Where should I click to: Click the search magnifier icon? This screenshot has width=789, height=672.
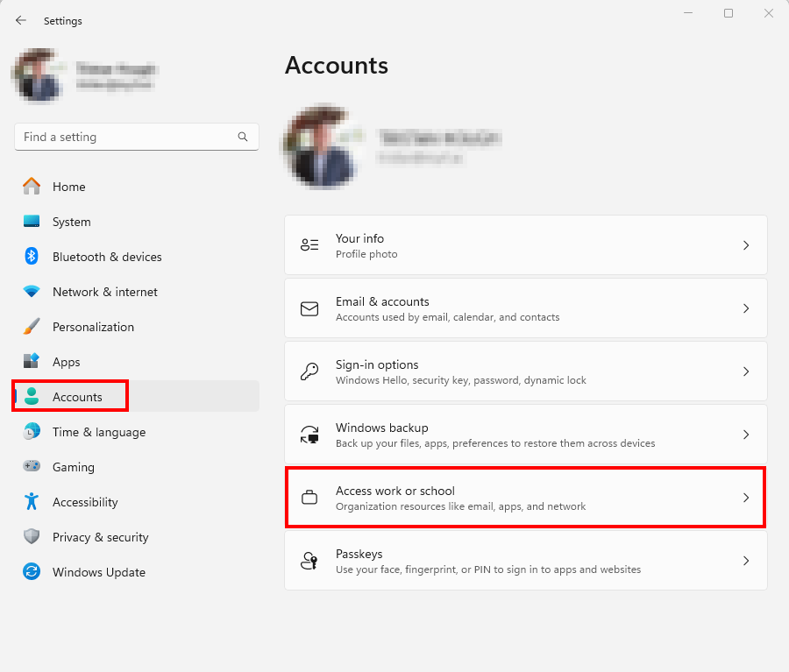(x=243, y=137)
